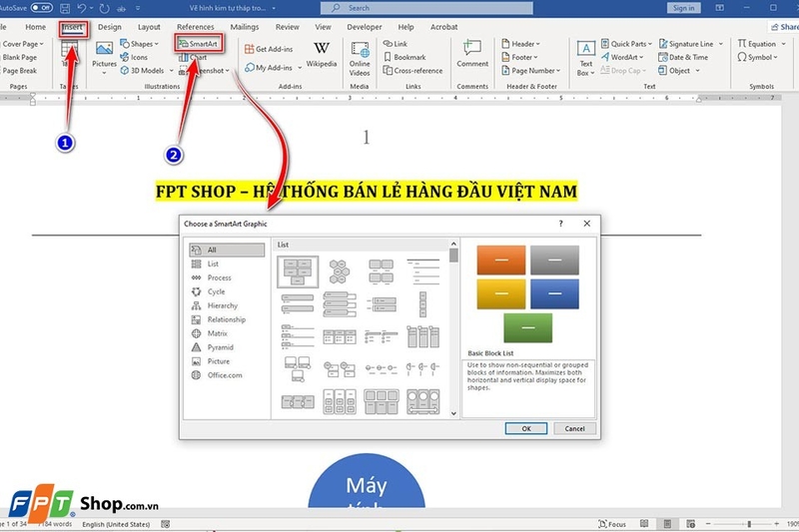Open the Undo history dropdown arrow
This screenshot has height=532, width=799.
[91, 8]
